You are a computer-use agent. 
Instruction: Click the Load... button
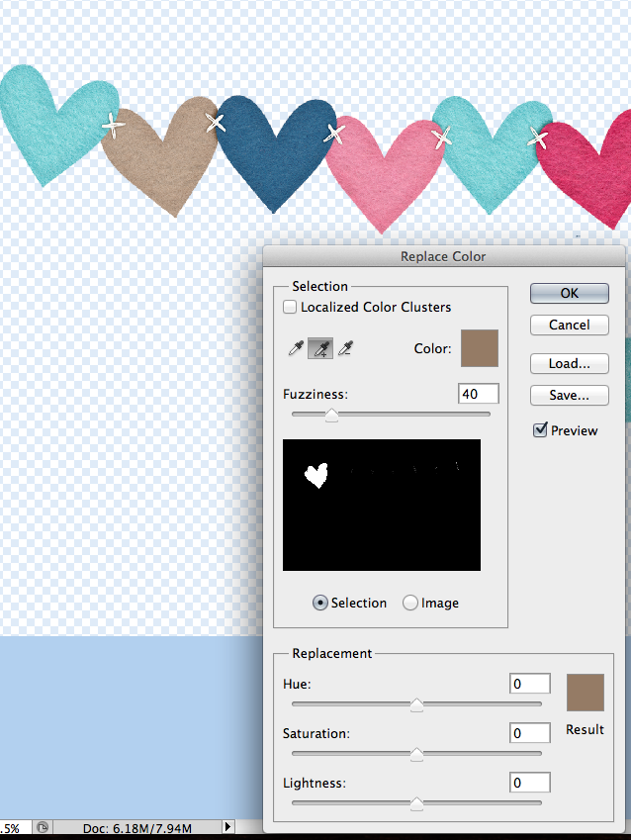[570, 364]
